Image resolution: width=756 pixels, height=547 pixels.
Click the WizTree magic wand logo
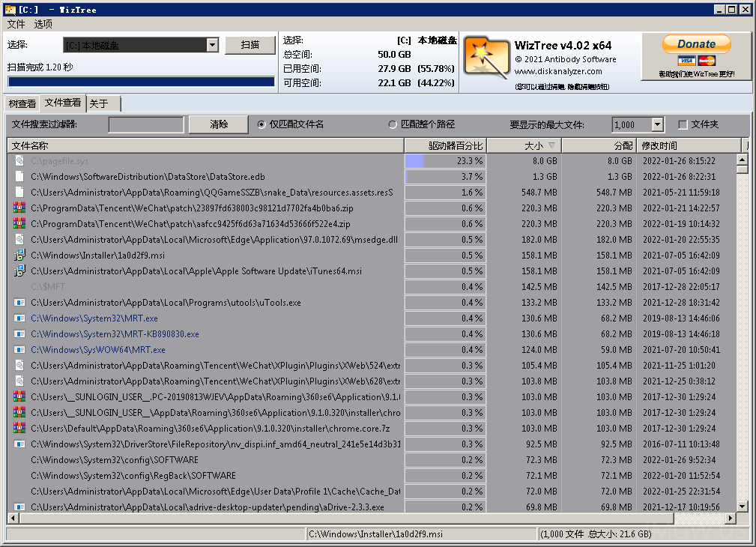click(x=486, y=58)
